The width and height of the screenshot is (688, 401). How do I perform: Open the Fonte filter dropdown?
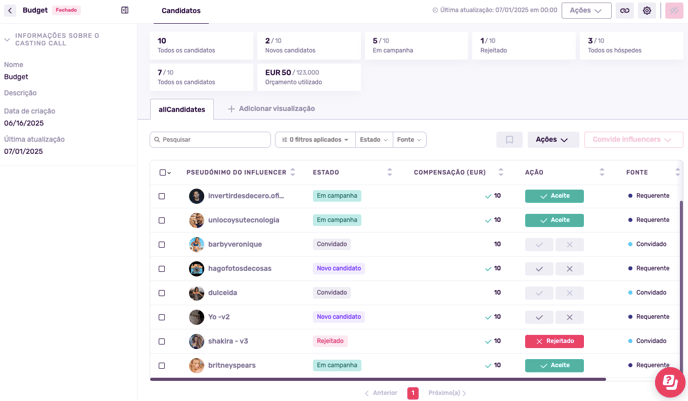[409, 140]
